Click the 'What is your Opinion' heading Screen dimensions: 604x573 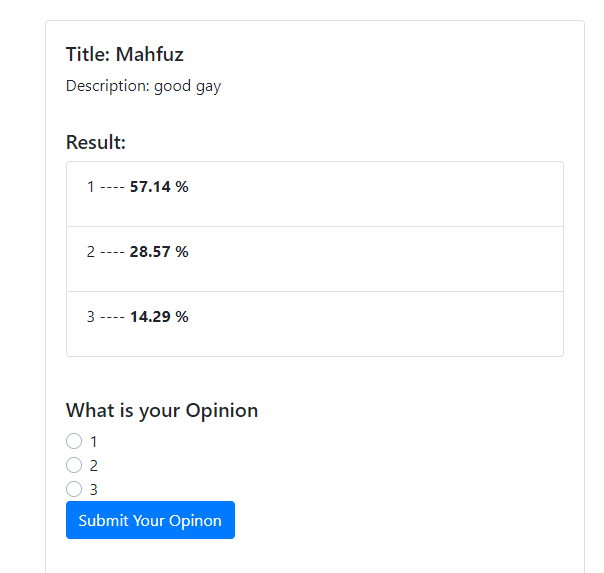(162, 410)
